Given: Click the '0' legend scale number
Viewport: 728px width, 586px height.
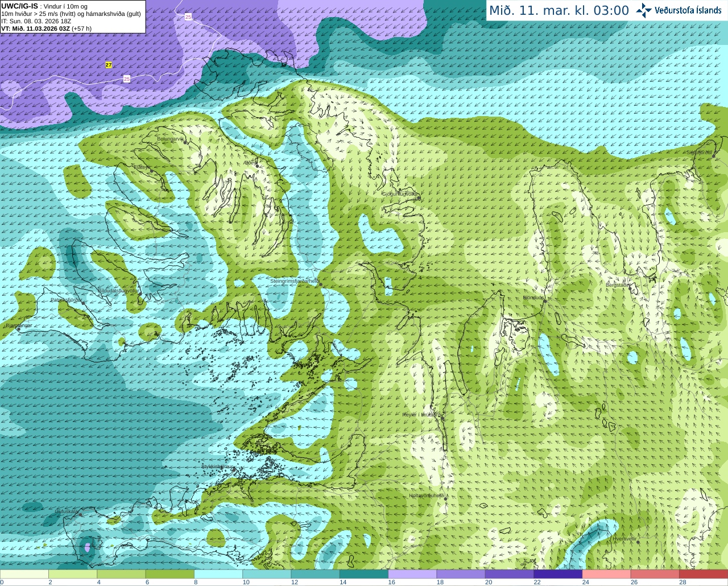Looking at the screenshot, I should pos(2,582).
